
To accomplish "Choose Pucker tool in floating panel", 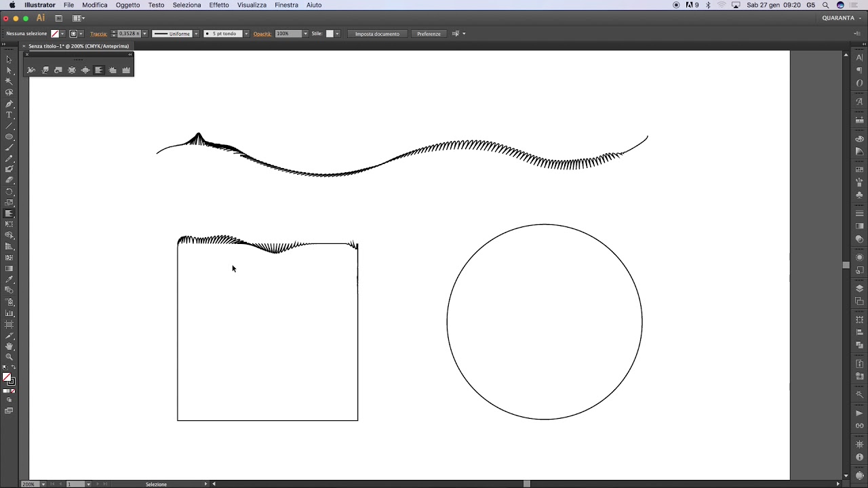I will (x=72, y=70).
